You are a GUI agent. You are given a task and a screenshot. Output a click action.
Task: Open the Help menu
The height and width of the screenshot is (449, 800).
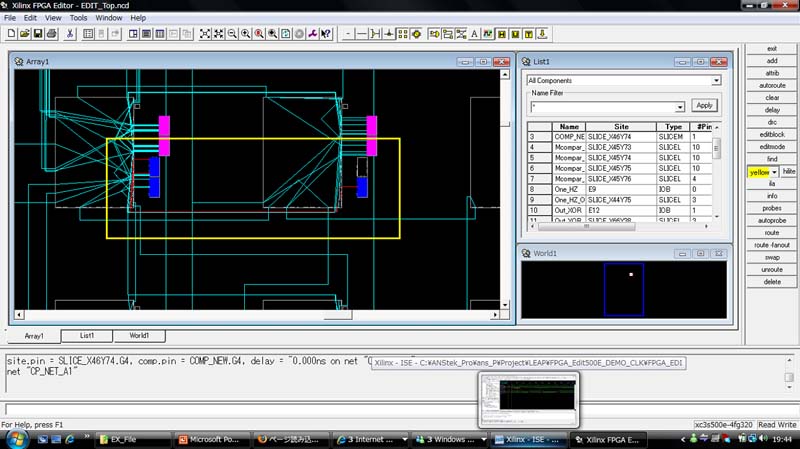pyautogui.click(x=138, y=18)
